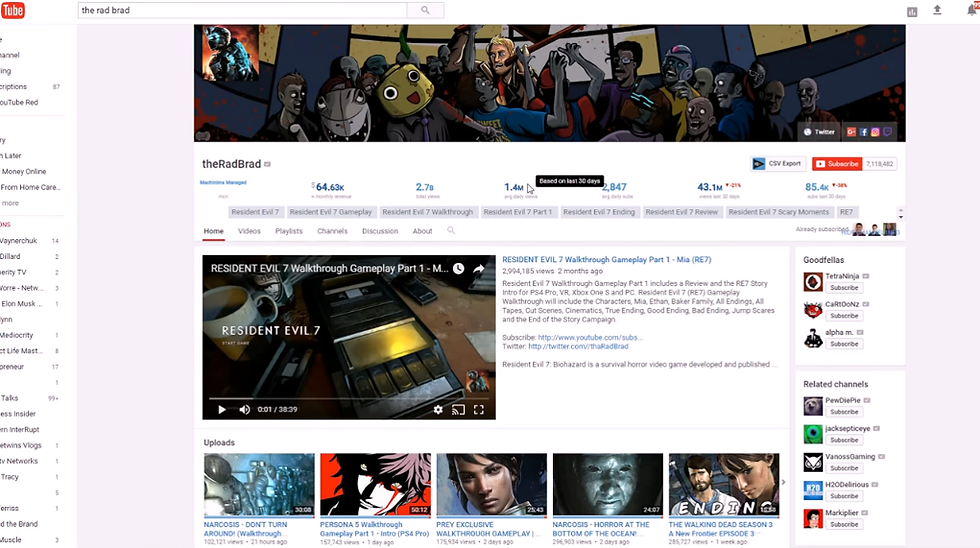This screenshot has width=980, height=548.
Task: Mute the video player volume
Action: click(x=244, y=409)
